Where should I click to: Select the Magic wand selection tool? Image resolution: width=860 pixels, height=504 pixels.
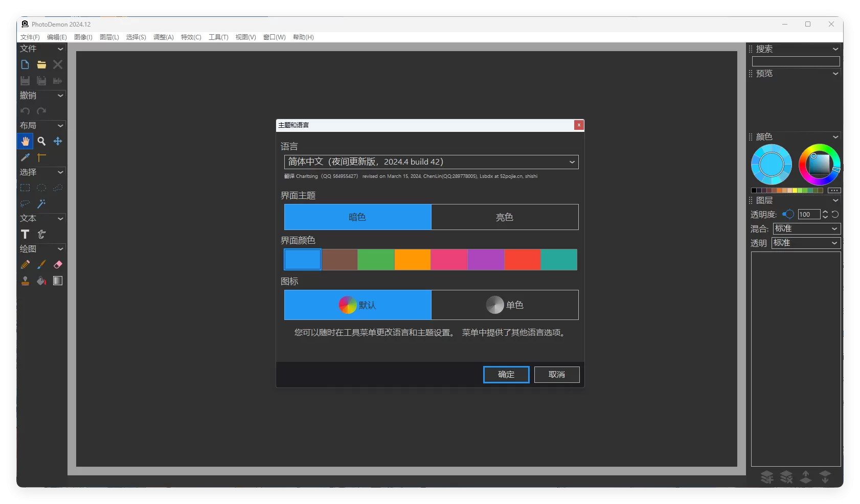[x=41, y=204]
